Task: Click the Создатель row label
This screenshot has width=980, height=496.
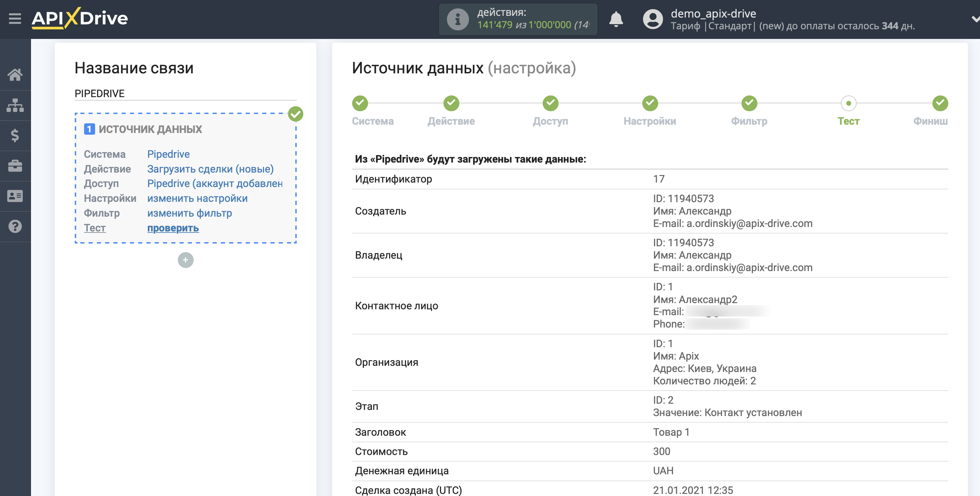Action: coord(380,211)
